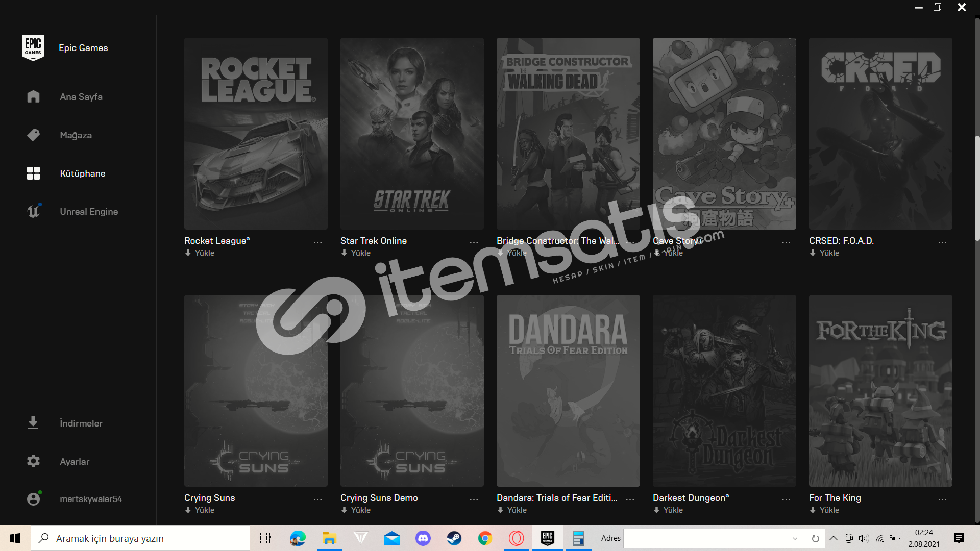Show hidden system tray icons

[834, 538]
